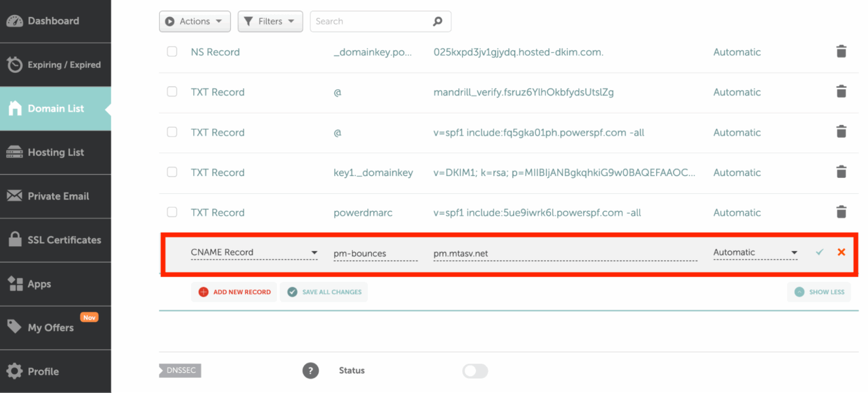Cancel the CNAME record with orange X
The width and height of the screenshot is (868, 393).
[841, 252]
